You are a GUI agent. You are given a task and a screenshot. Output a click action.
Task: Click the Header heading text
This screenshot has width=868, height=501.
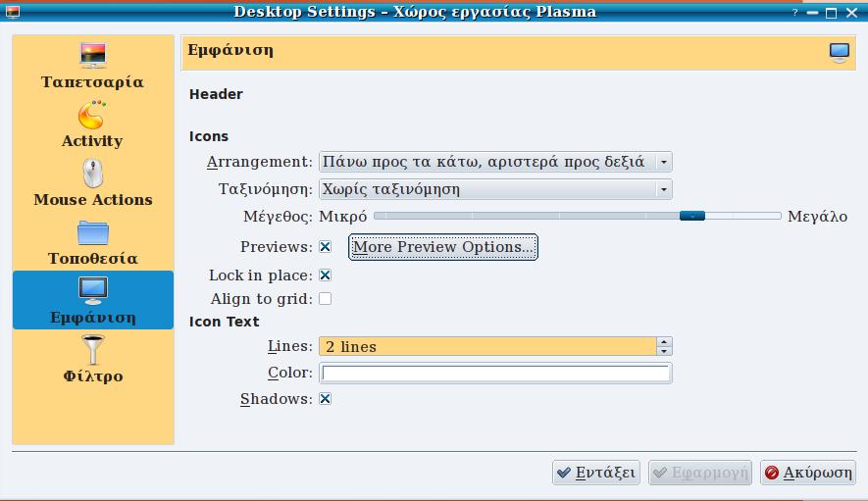pyautogui.click(x=216, y=94)
